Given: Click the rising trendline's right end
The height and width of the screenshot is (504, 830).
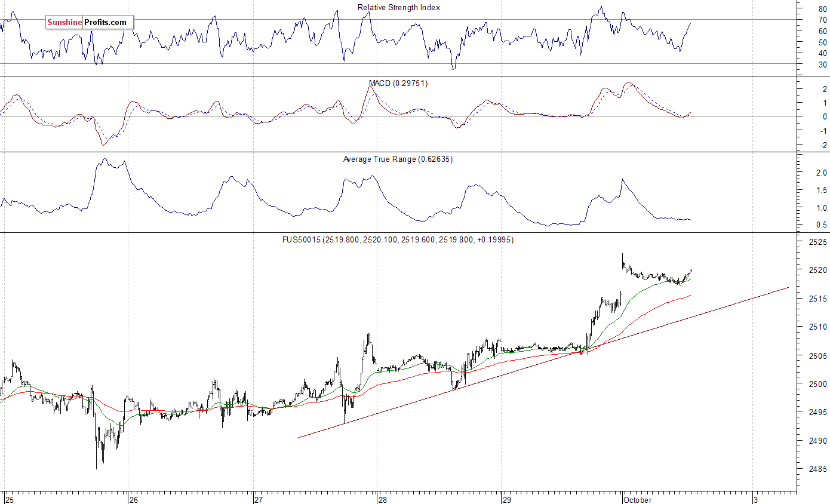Looking at the screenshot, I should pos(788,287).
